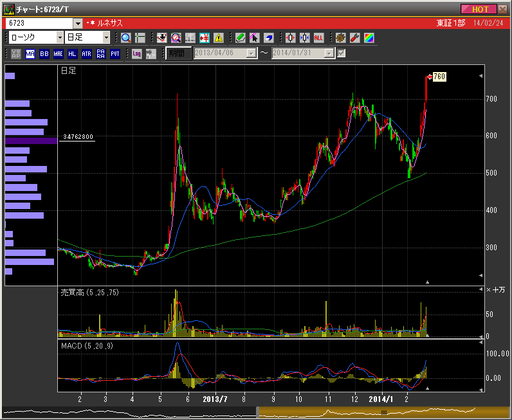Click the ALL display icon
This screenshot has height=420, width=512.
[319, 38]
